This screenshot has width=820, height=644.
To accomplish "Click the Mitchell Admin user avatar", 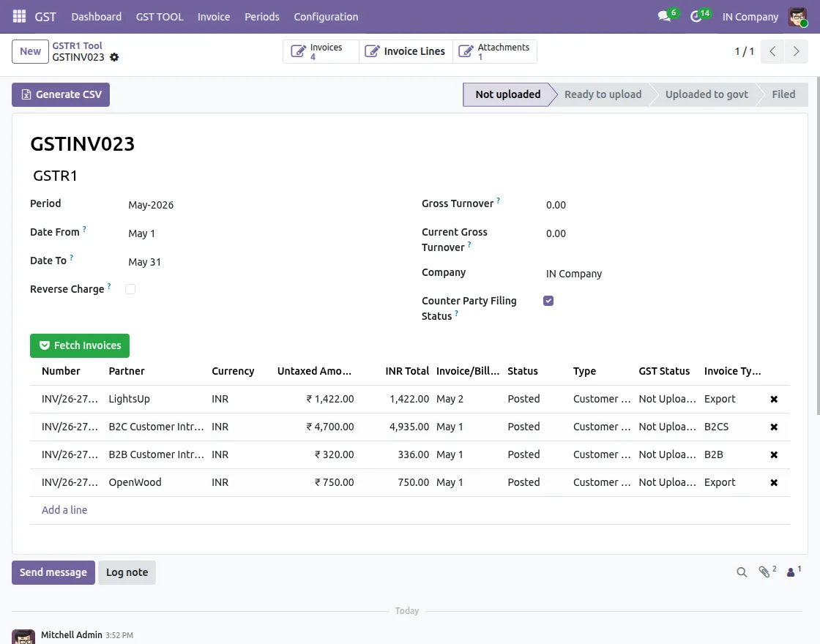I will coord(798,17).
